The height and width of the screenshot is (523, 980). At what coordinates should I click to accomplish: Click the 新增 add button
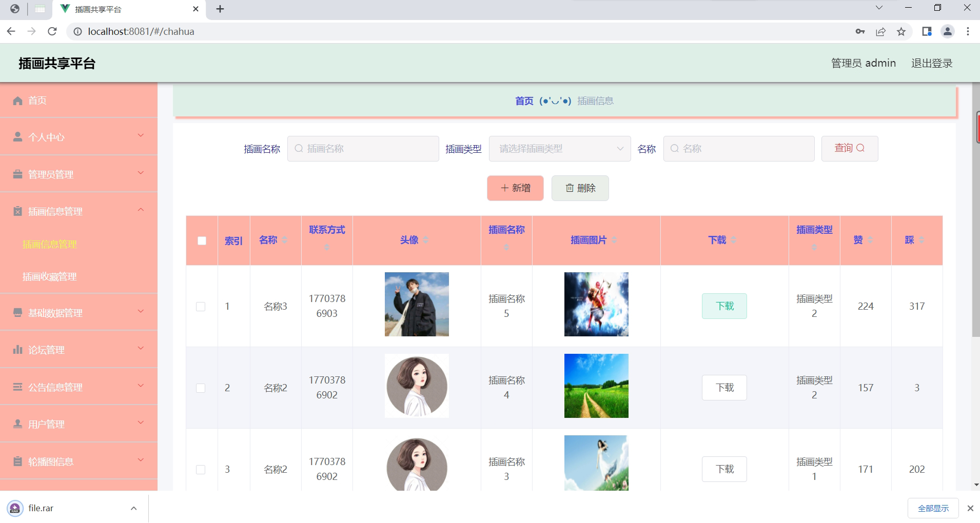[515, 188]
